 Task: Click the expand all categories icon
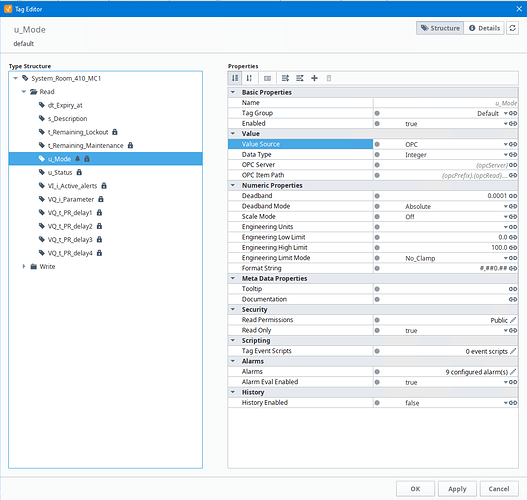click(285, 78)
